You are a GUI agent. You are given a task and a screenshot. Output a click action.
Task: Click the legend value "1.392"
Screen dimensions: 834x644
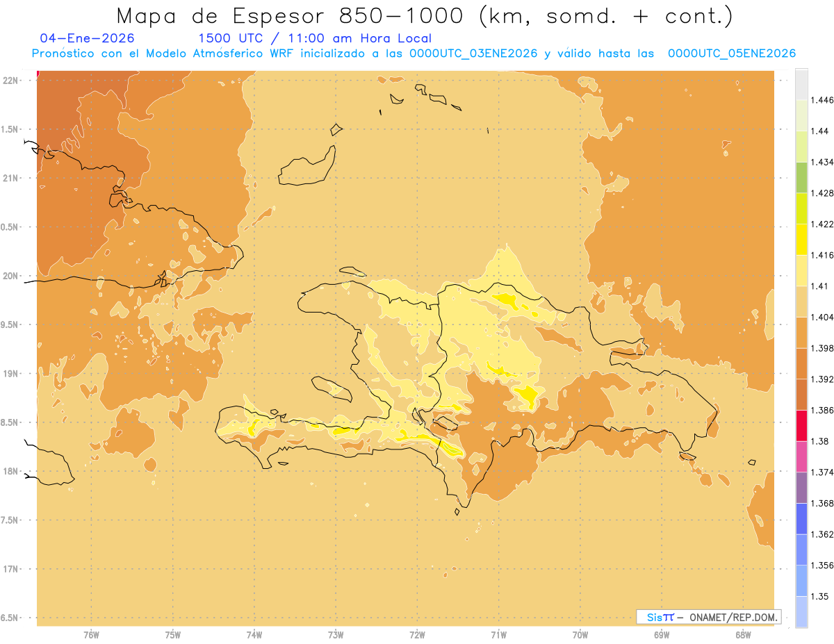click(824, 379)
